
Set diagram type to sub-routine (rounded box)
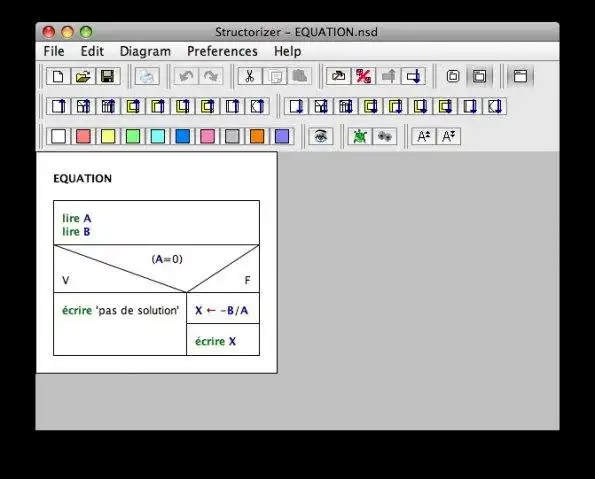[x=453, y=76]
